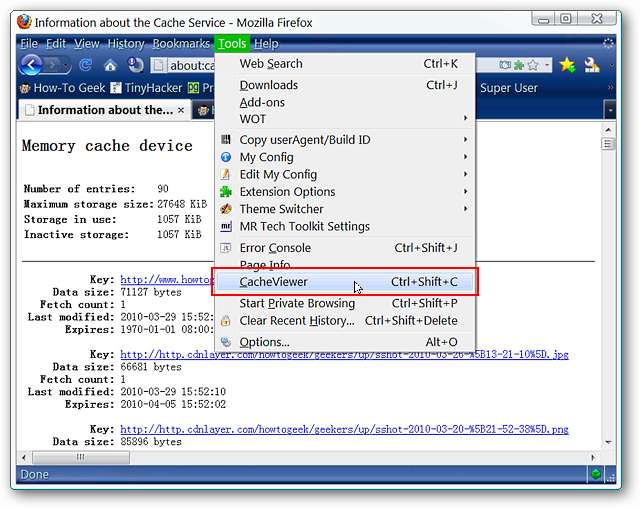Image resolution: width=640 pixels, height=508 pixels.
Task: Open the Super User bookmark
Action: click(508, 88)
